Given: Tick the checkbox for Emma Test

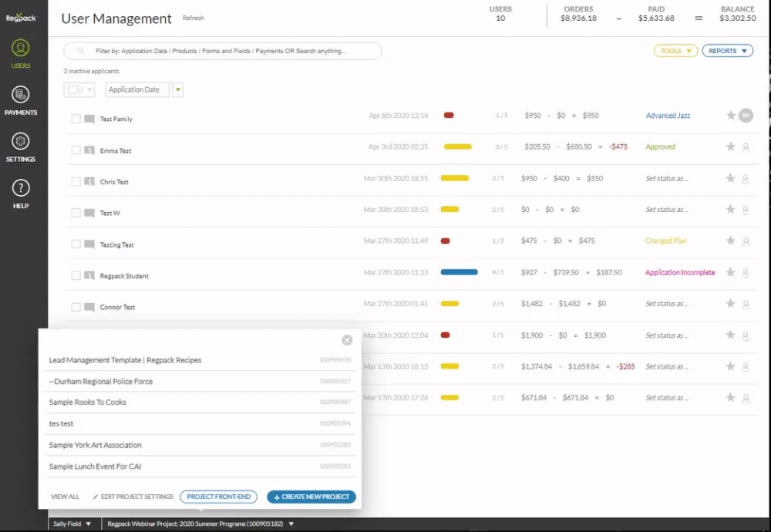Looking at the screenshot, I should pyautogui.click(x=76, y=150).
